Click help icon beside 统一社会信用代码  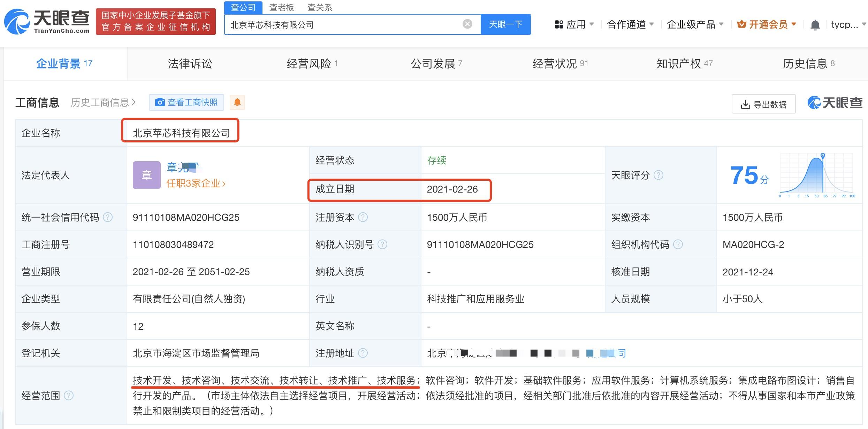(108, 217)
